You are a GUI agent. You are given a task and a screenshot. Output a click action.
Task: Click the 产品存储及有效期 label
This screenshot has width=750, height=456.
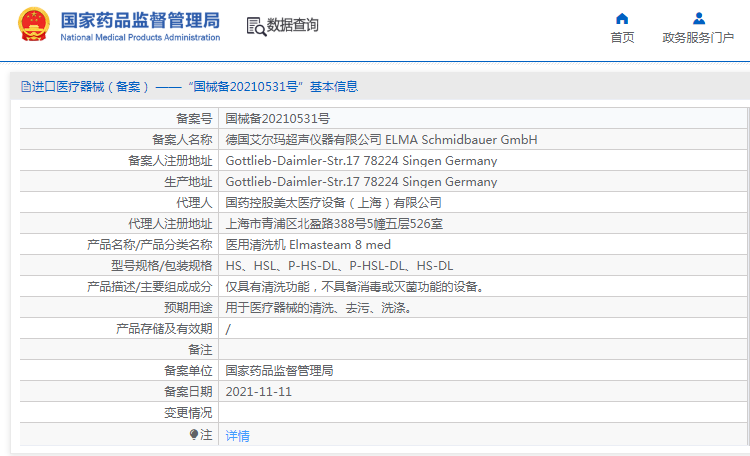pos(164,329)
